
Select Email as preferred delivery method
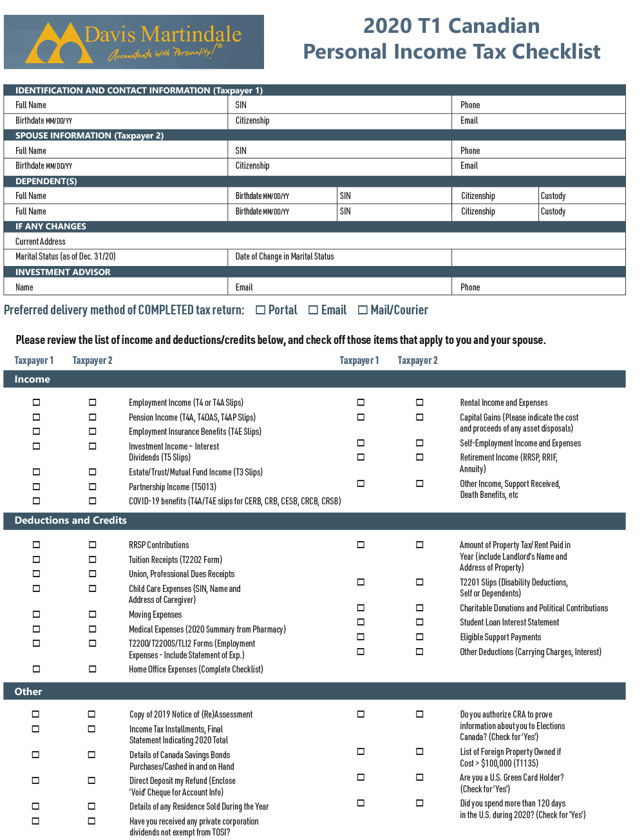[313, 310]
